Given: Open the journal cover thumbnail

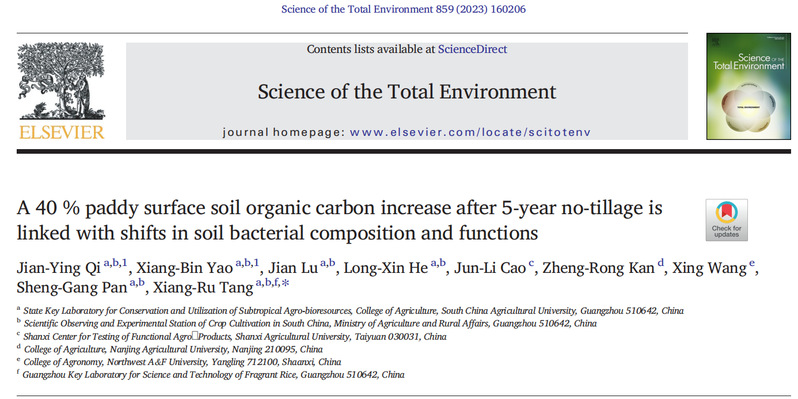Looking at the screenshot, I should point(748,86).
